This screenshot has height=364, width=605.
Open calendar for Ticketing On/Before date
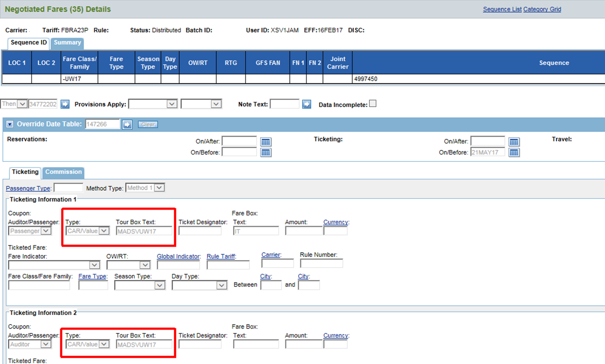pyautogui.click(x=513, y=153)
